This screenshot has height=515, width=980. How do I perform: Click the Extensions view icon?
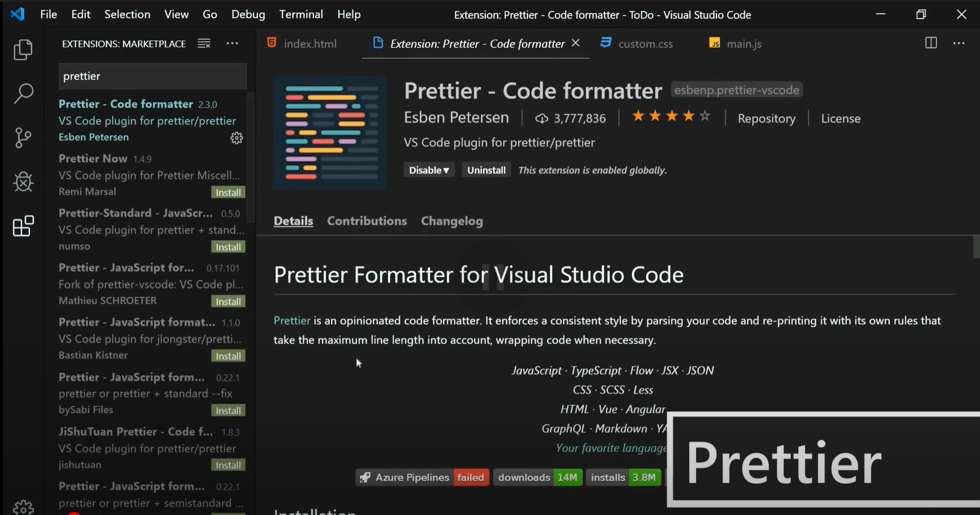point(23,226)
